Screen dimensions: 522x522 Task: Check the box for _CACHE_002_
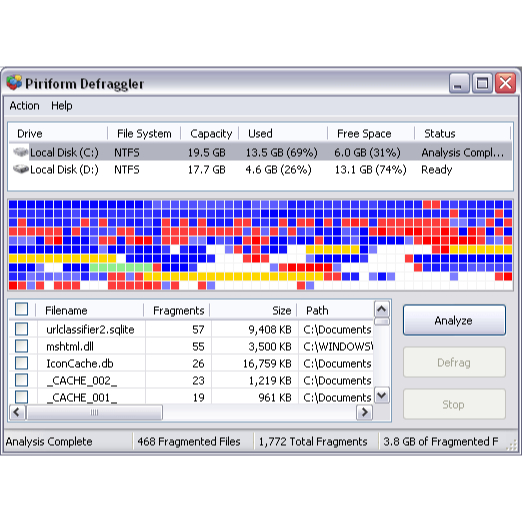point(21,380)
